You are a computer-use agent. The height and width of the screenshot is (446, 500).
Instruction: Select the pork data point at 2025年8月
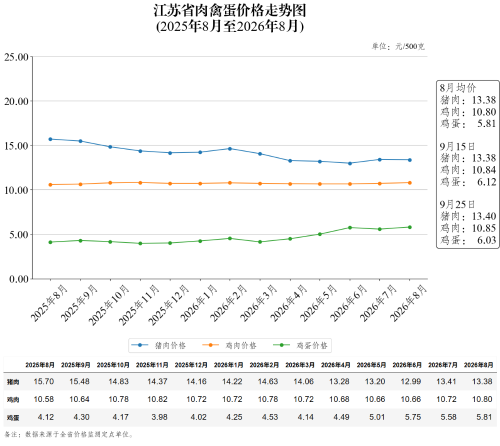[50, 139]
